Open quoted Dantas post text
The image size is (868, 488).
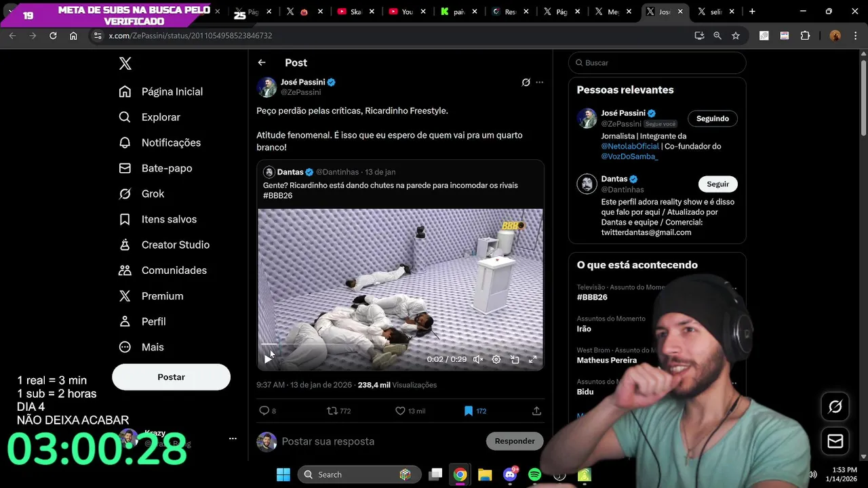pos(390,190)
